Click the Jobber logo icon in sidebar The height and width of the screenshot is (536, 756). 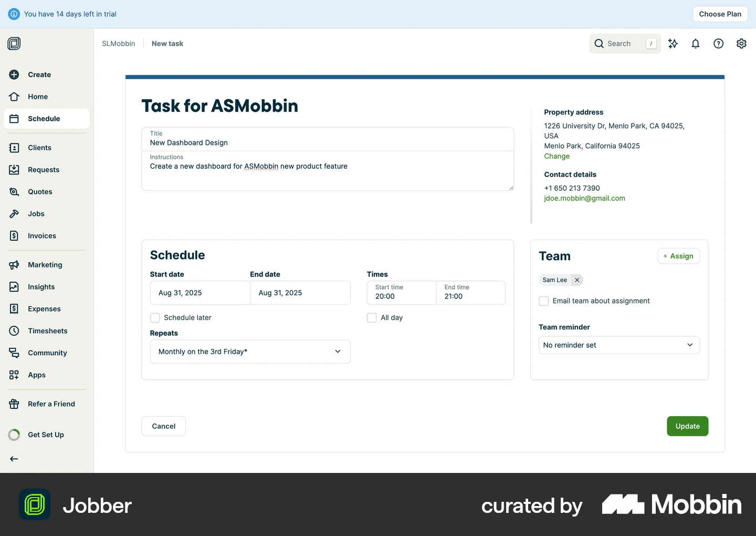point(14,44)
